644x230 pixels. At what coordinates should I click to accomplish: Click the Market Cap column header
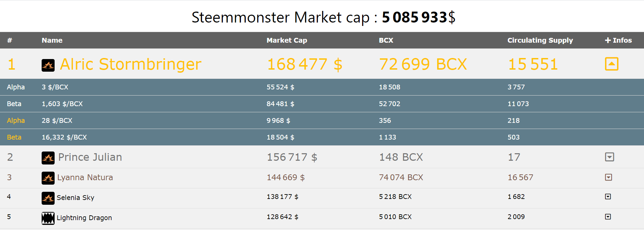click(287, 40)
